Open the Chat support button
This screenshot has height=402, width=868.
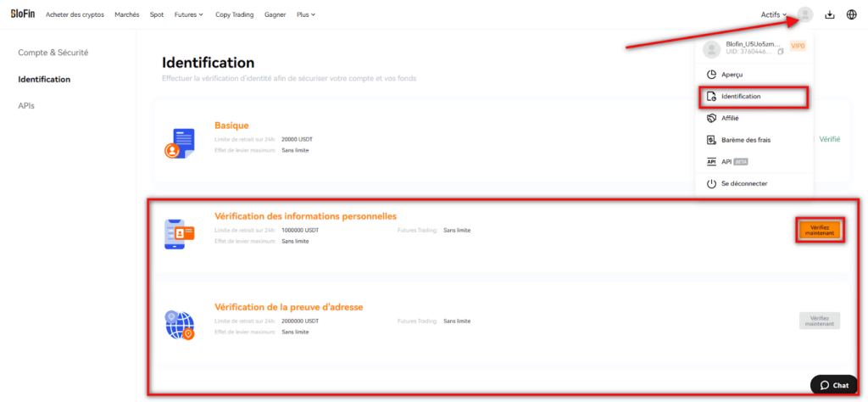(x=833, y=385)
